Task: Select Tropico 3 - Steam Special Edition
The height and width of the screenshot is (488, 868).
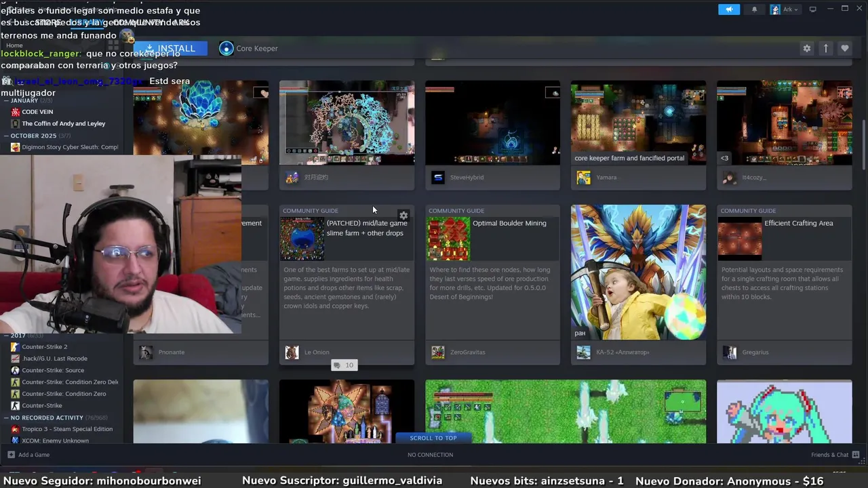Action: (x=67, y=429)
